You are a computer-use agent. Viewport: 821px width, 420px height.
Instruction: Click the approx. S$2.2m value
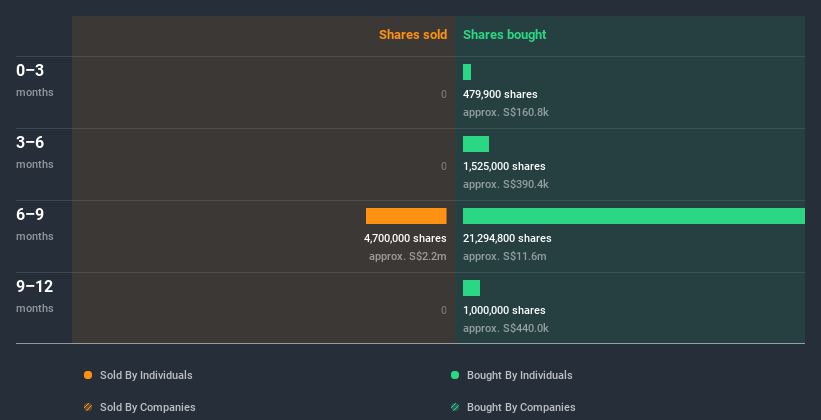(408, 256)
